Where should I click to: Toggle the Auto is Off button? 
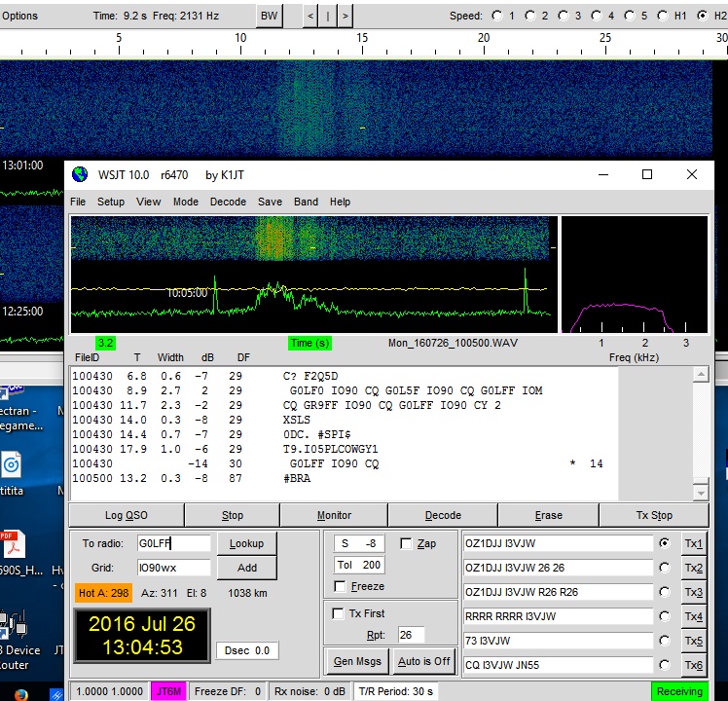click(x=424, y=661)
